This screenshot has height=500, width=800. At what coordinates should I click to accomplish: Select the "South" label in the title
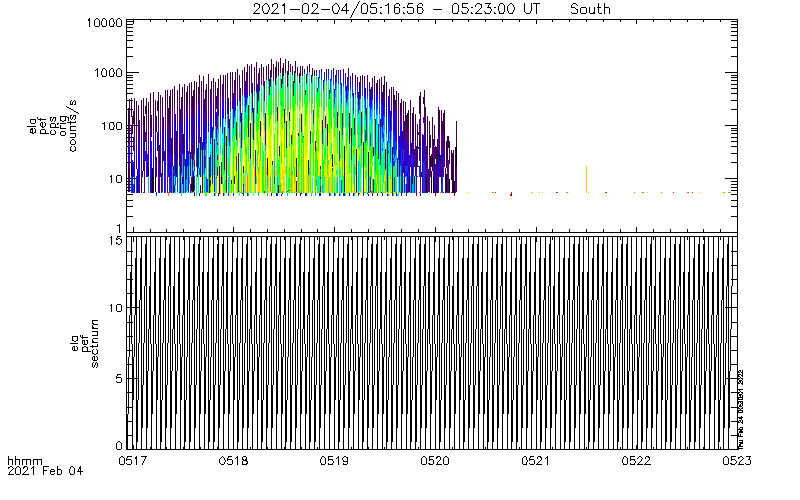point(590,9)
